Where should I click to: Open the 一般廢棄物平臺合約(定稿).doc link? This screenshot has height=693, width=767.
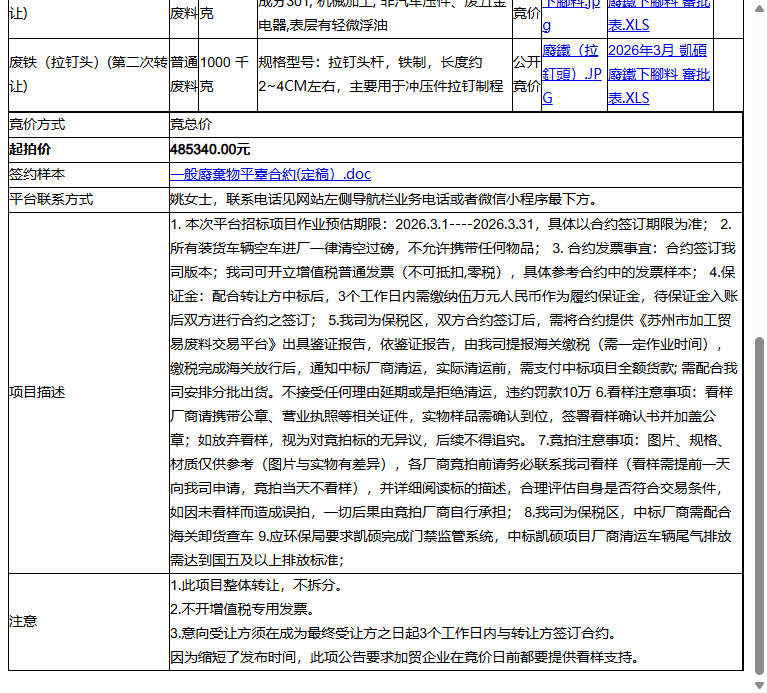[270, 174]
